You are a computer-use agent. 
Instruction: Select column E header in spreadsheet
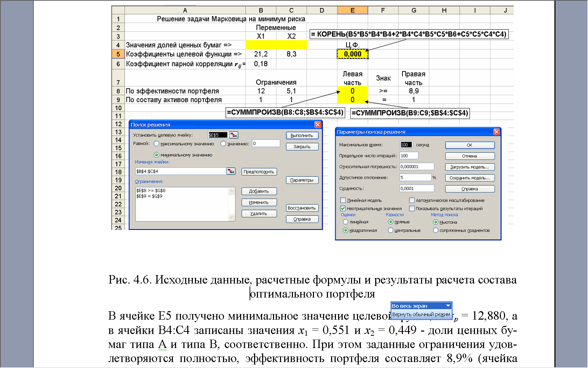click(x=352, y=10)
